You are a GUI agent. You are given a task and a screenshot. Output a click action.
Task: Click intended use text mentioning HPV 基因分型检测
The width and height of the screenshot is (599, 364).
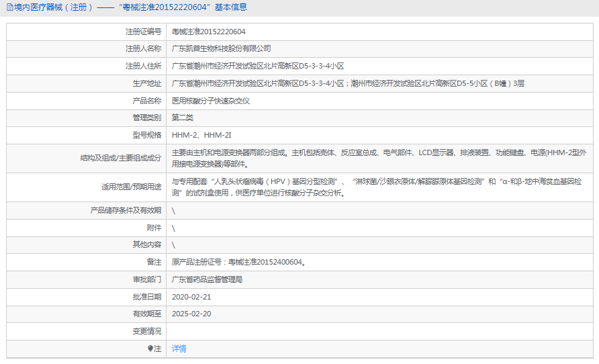click(x=377, y=187)
